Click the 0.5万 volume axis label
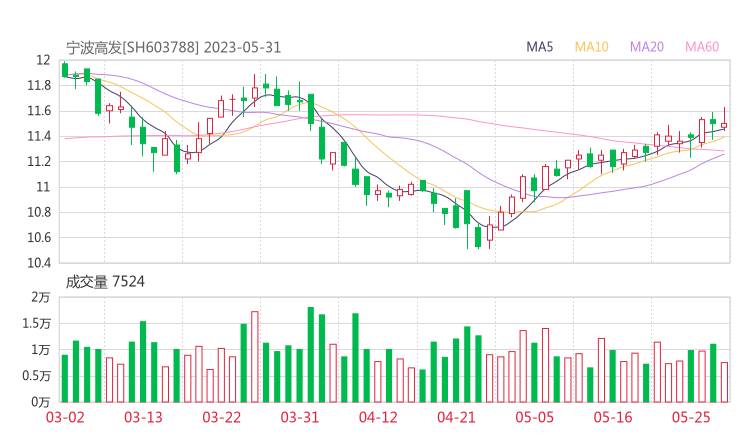This screenshot has width=740, height=440. tap(36, 376)
